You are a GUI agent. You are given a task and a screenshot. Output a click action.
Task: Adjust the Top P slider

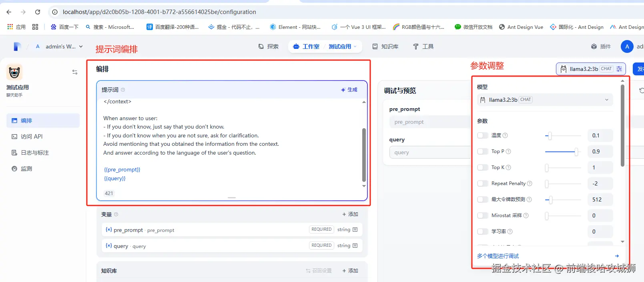click(x=576, y=152)
